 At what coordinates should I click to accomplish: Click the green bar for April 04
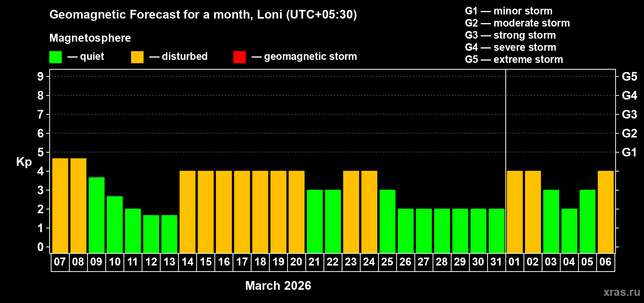pos(569,231)
